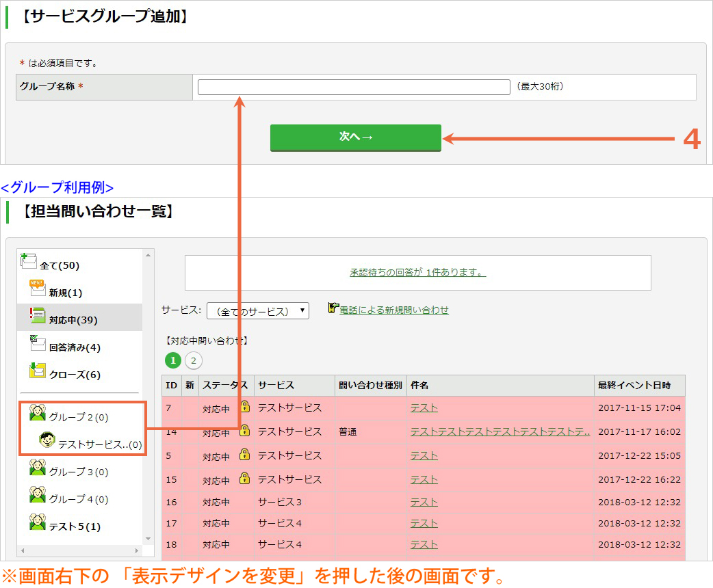Open グループ2(0) in the sidebar
Image resolution: width=713 pixels, height=588 pixels.
point(79,417)
